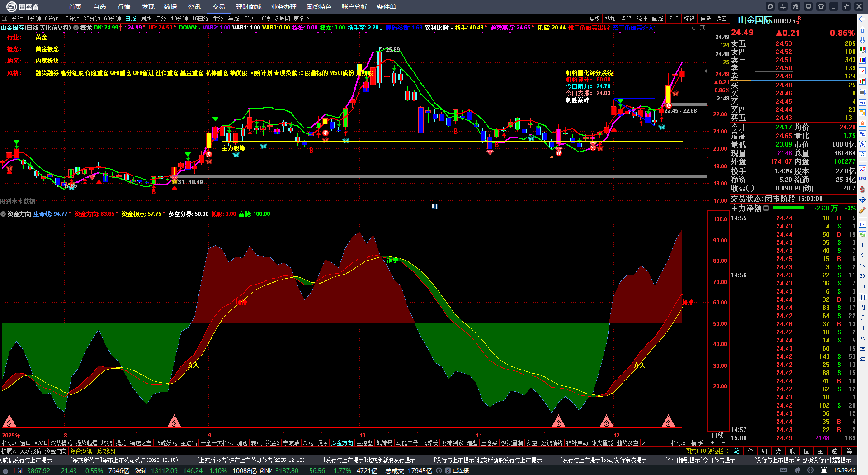The image size is (868, 475).
Task: Click the 返回 button
Action: point(722,19)
